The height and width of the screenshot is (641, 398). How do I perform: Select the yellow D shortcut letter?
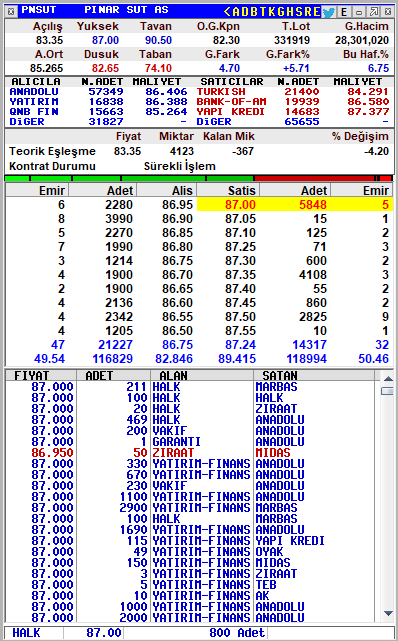pos(246,12)
